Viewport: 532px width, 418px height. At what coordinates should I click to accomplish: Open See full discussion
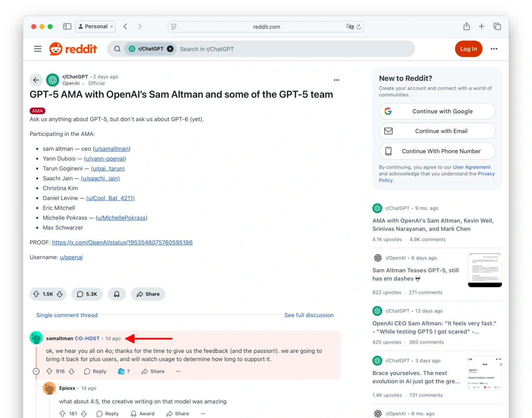(309, 315)
